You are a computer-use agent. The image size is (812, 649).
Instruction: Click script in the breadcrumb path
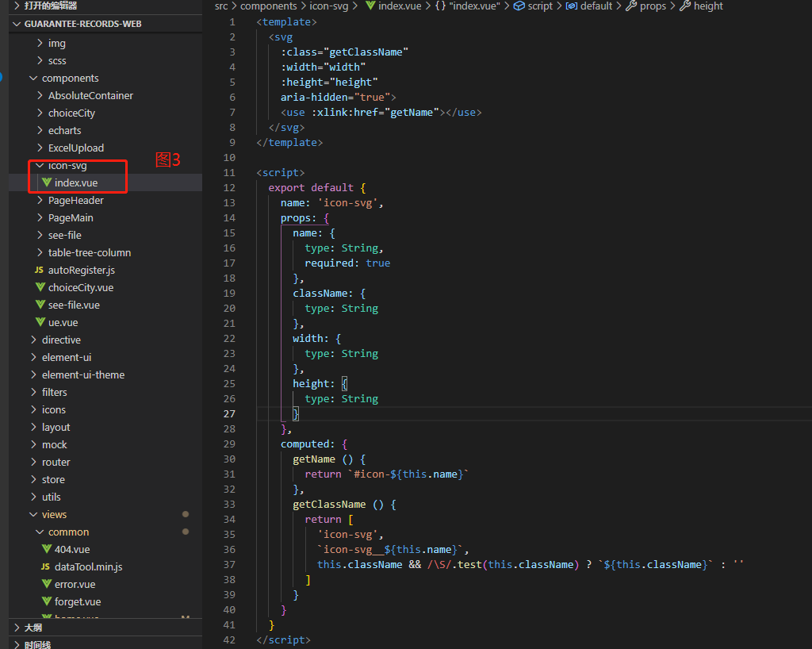tap(540, 6)
